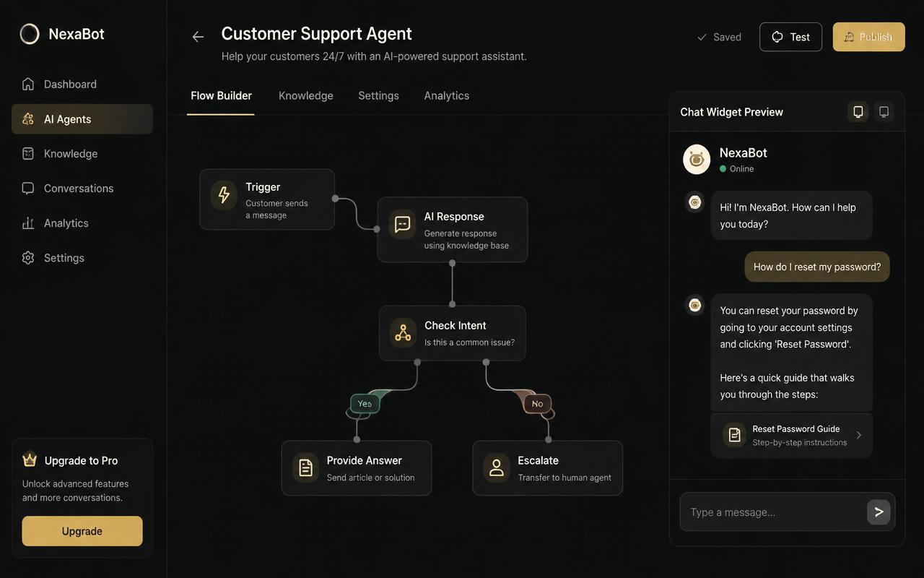Screen dimensions: 924x578
Task: Switch preview to tablet device view
Action: tap(884, 112)
